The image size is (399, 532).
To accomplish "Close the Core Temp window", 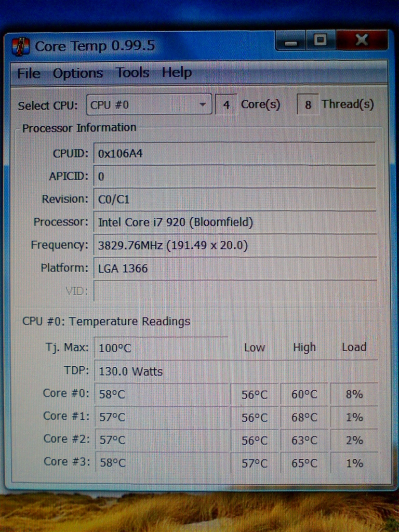I will click(362, 41).
